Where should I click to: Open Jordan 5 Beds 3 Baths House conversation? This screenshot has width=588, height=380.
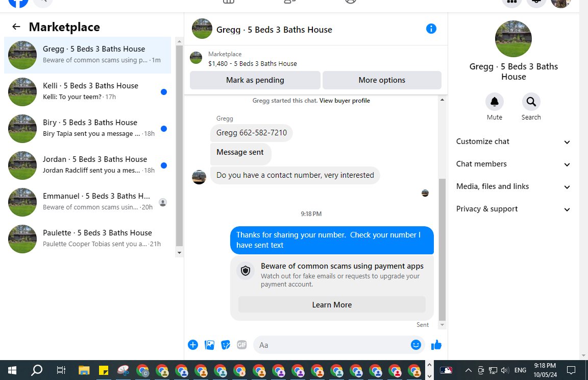[x=87, y=165]
